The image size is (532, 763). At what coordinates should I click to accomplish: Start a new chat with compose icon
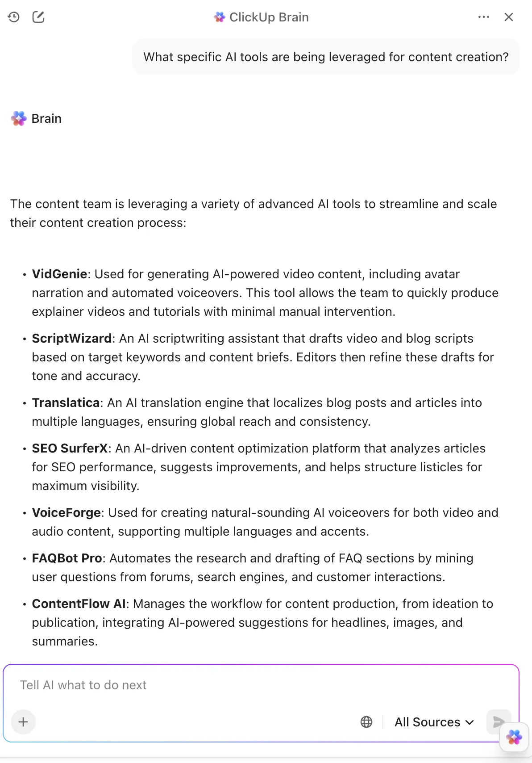coord(38,17)
